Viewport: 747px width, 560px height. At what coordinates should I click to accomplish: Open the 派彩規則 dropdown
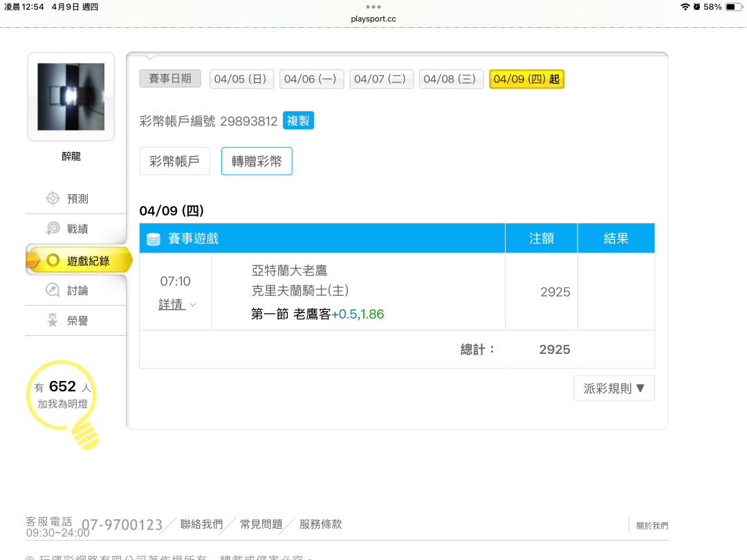pos(614,389)
